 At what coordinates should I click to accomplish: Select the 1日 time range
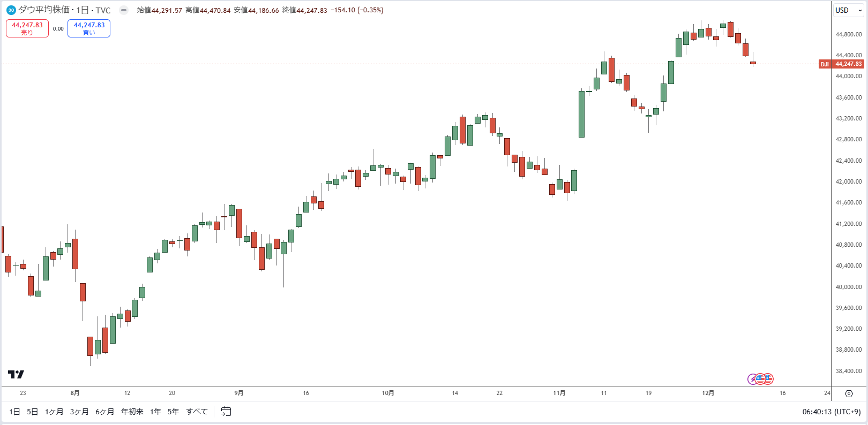point(14,412)
